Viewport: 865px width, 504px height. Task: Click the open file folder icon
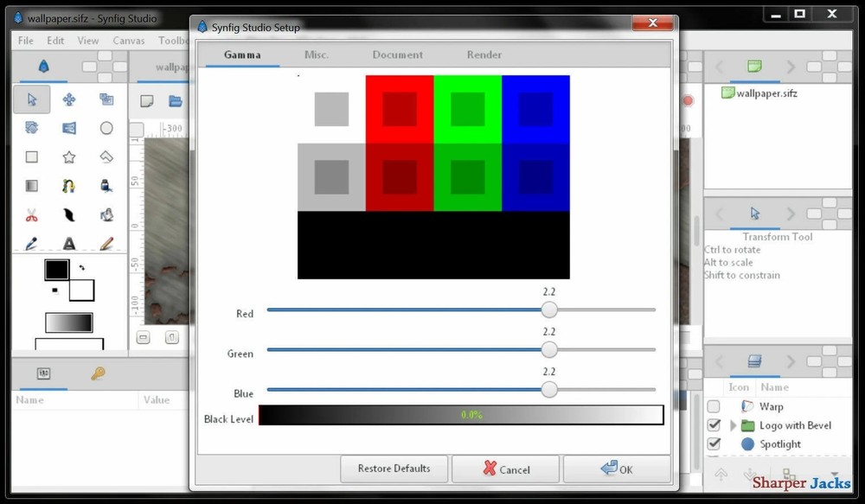[176, 101]
